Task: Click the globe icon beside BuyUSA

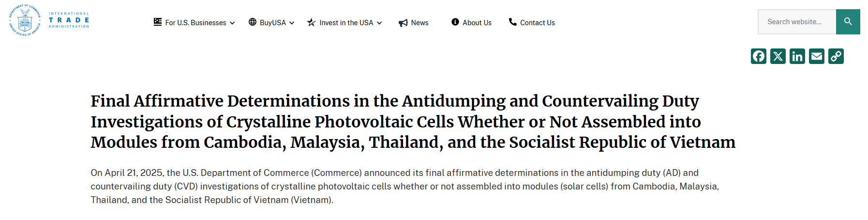Action: pyautogui.click(x=253, y=22)
